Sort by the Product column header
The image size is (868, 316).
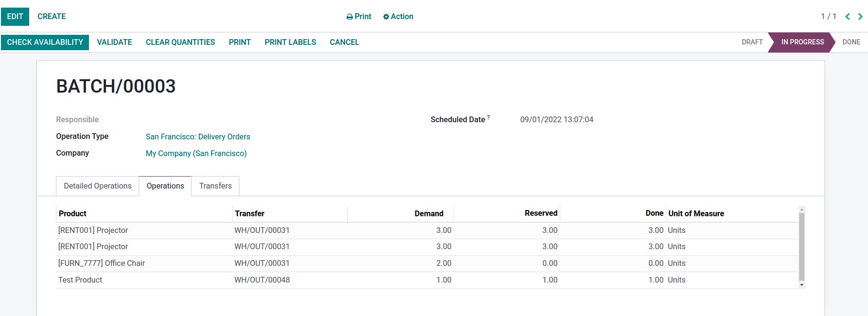(144, 214)
